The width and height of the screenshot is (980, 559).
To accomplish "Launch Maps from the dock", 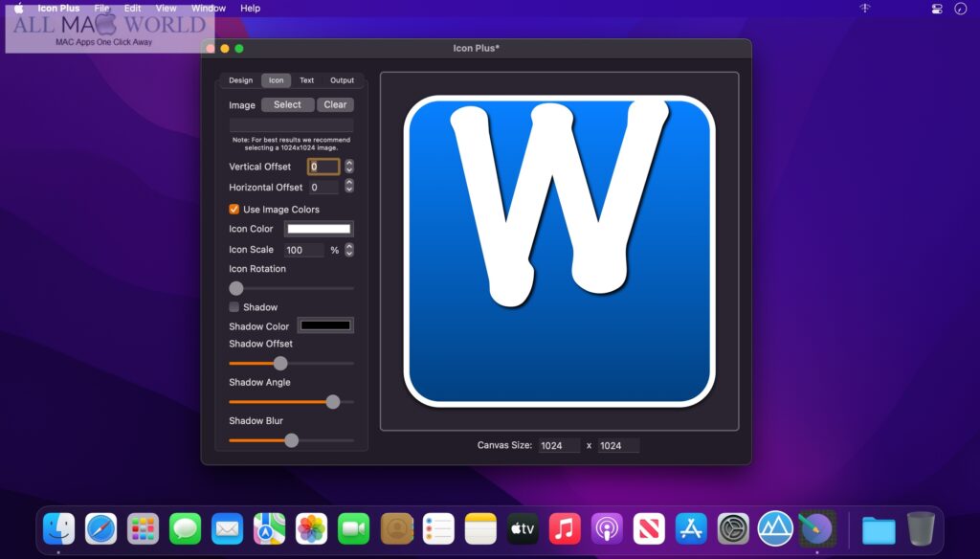I will tap(269, 529).
